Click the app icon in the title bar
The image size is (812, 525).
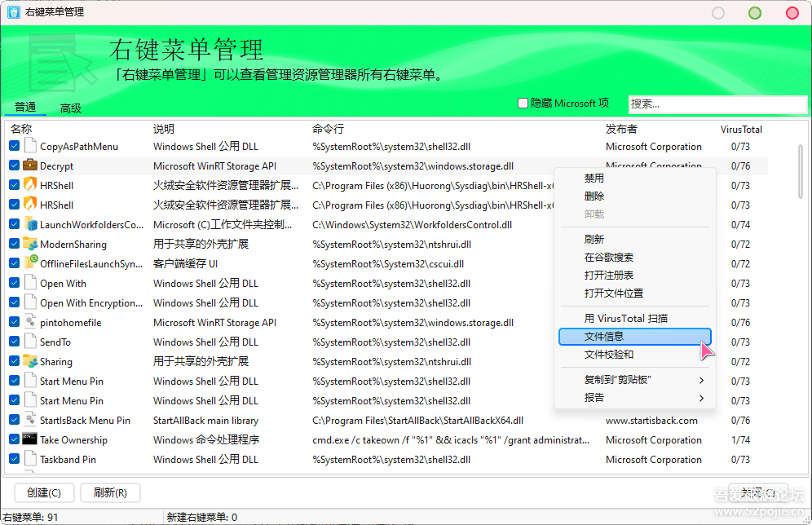click(14, 12)
